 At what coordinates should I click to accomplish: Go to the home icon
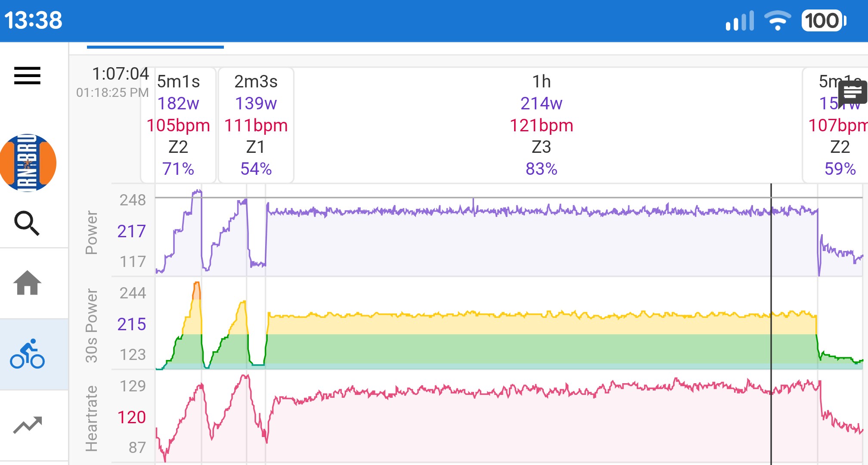pos(27,283)
